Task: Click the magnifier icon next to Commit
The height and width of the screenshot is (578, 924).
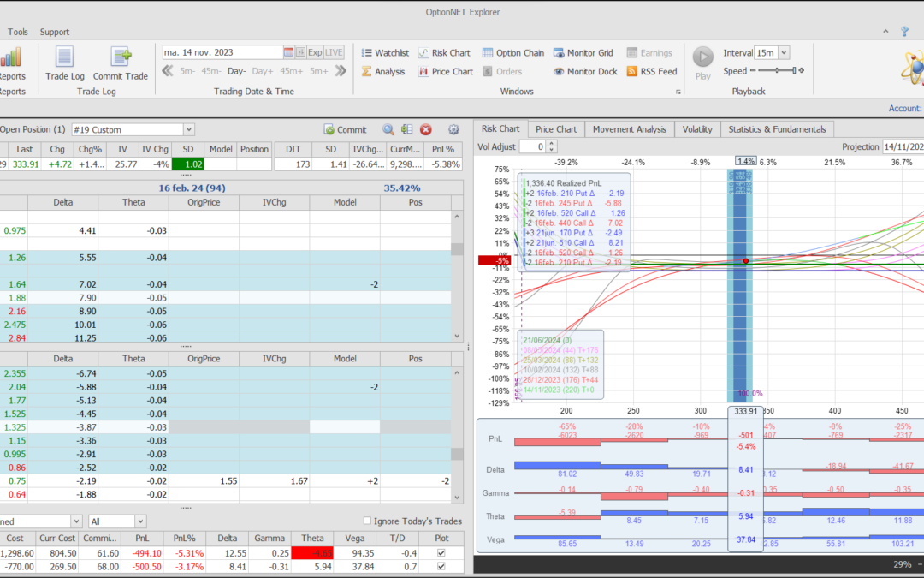Action: [x=388, y=130]
